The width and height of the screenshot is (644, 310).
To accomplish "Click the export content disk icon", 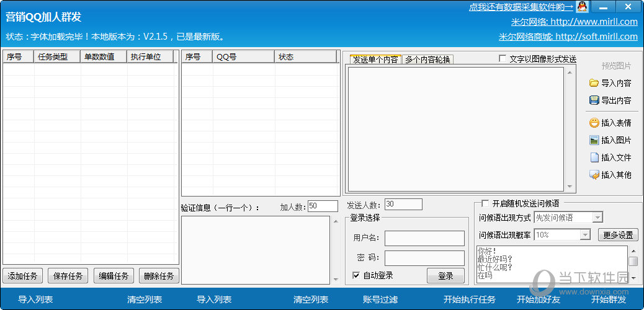I will pos(594,100).
